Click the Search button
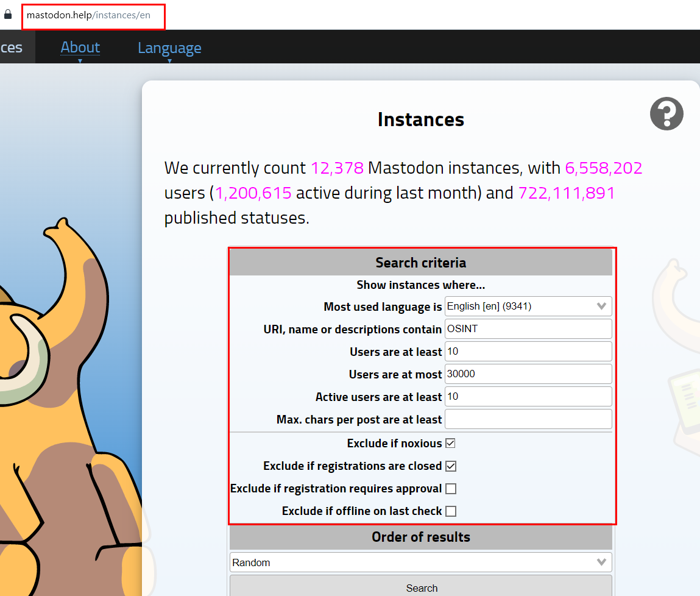700x596 pixels. [x=420, y=586]
